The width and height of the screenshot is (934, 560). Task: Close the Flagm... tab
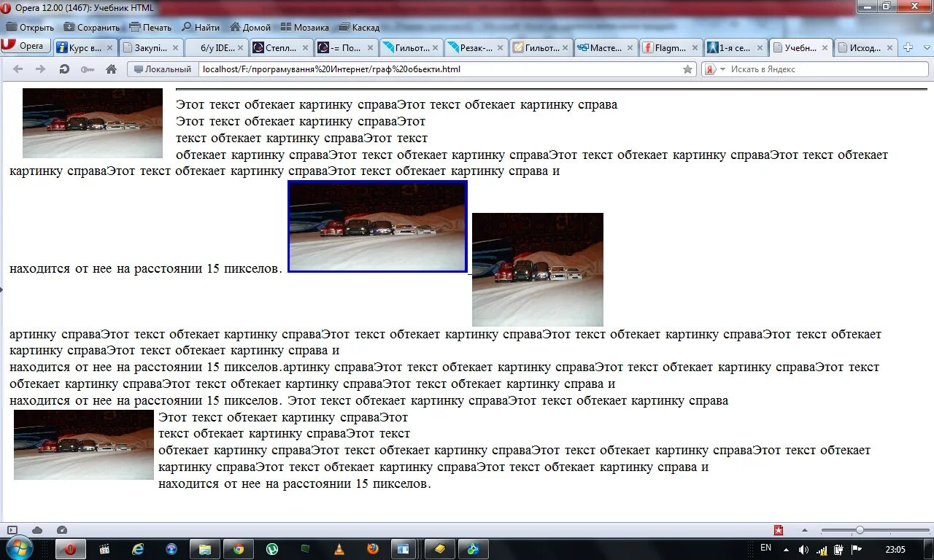[x=695, y=48]
